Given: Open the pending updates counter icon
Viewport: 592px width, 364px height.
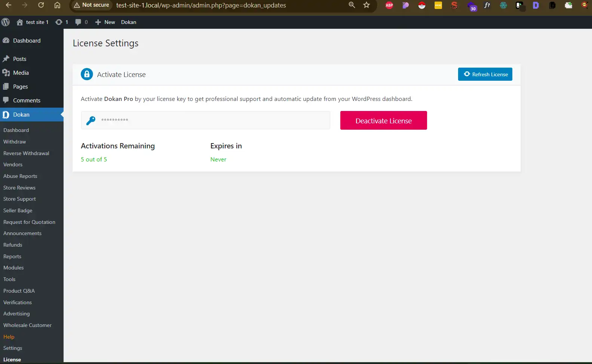Looking at the screenshot, I should click(x=62, y=22).
